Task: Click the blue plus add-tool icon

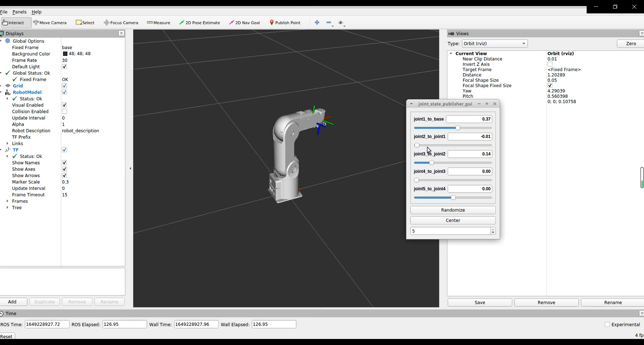Action: (x=317, y=22)
